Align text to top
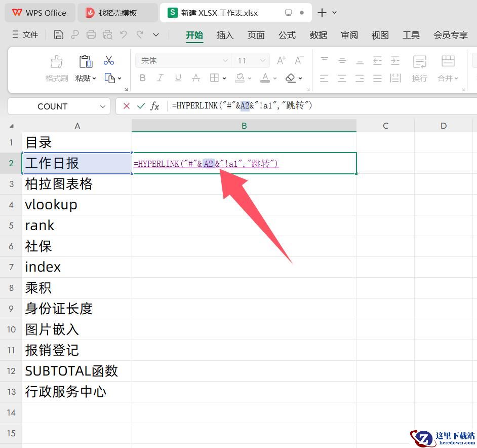Screen dimensions: 477x448 (x=325, y=60)
